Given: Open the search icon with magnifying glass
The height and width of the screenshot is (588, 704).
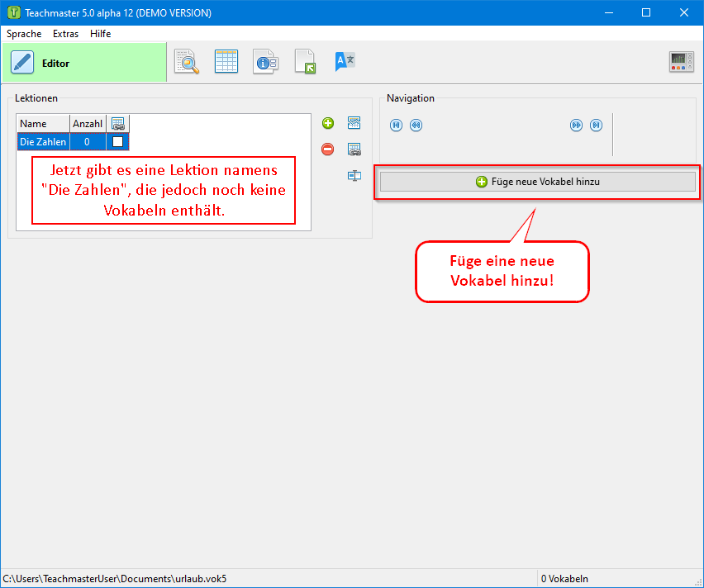Looking at the screenshot, I should coord(187,62).
